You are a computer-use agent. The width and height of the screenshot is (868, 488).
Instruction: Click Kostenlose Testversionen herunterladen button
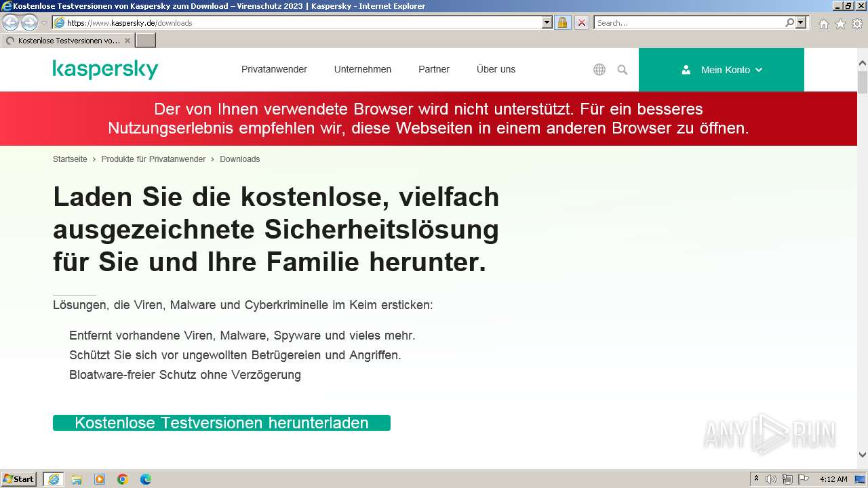click(x=222, y=423)
